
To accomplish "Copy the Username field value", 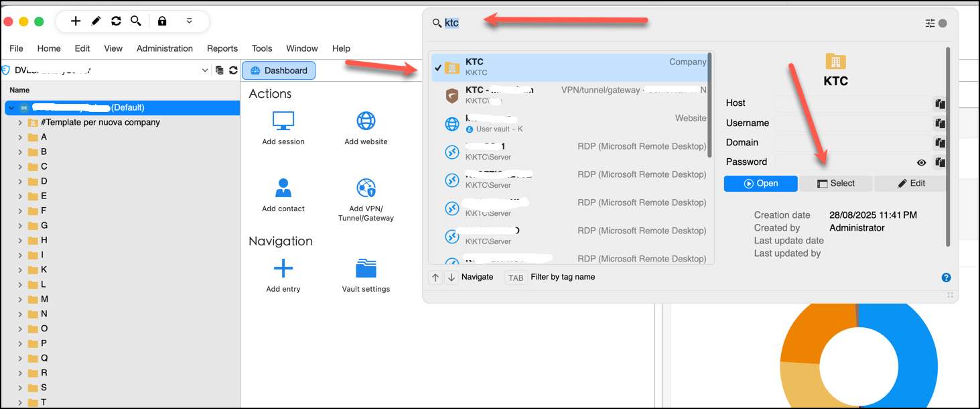I will pyautogui.click(x=940, y=123).
